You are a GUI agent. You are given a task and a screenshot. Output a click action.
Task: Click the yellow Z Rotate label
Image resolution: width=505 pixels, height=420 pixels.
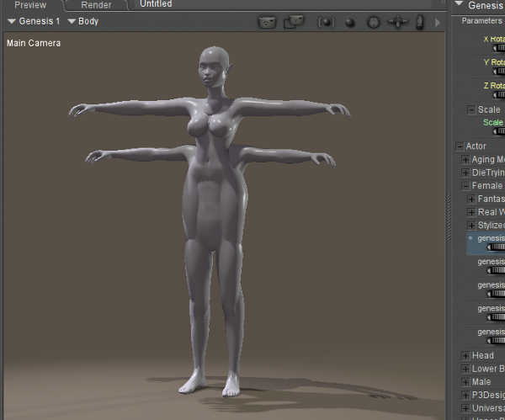click(494, 86)
